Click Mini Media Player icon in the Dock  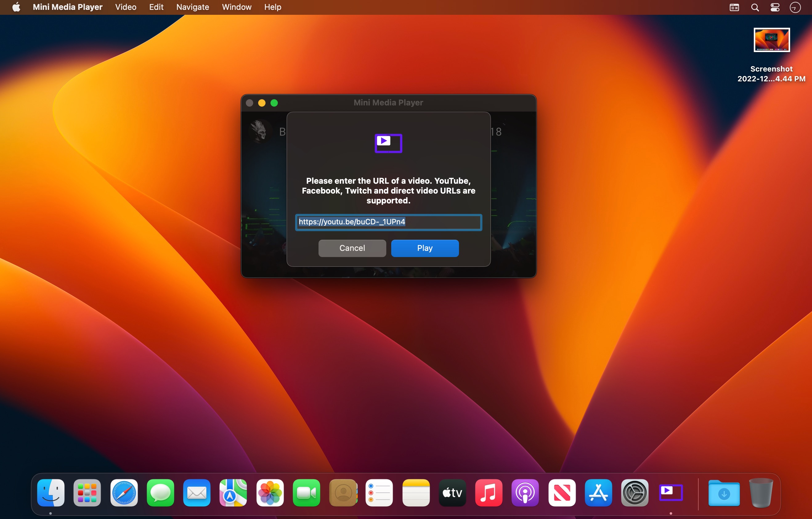[671, 492]
